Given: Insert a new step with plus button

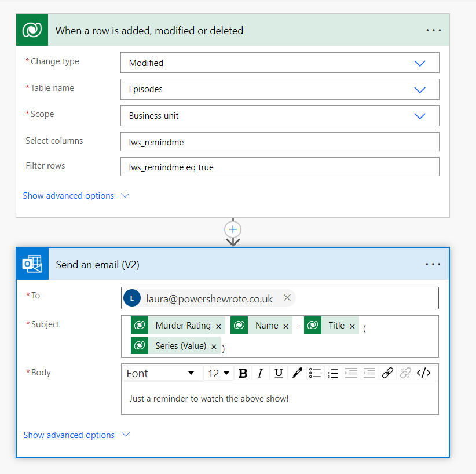Looking at the screenshot, I should [233, 229].
